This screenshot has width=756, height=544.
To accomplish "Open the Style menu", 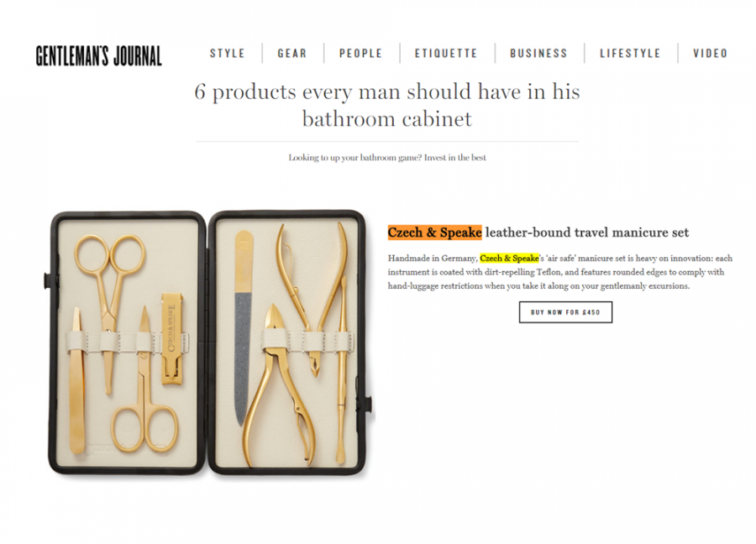I will point(227,53).
